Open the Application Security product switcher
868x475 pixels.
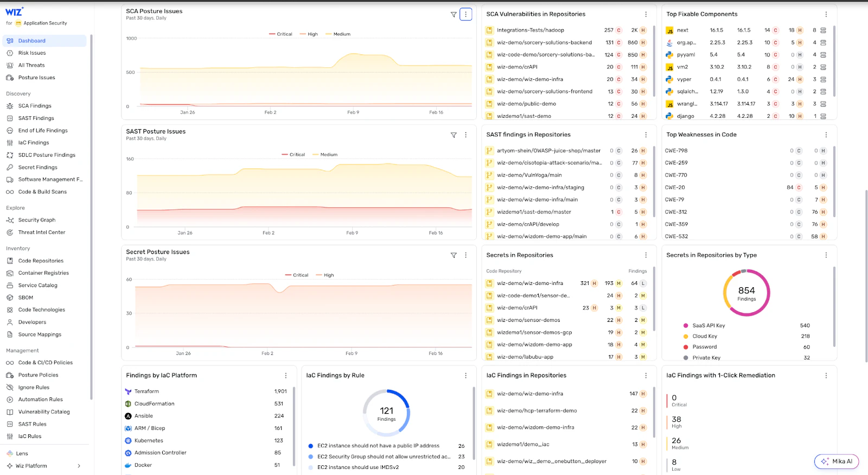[41, 23]
